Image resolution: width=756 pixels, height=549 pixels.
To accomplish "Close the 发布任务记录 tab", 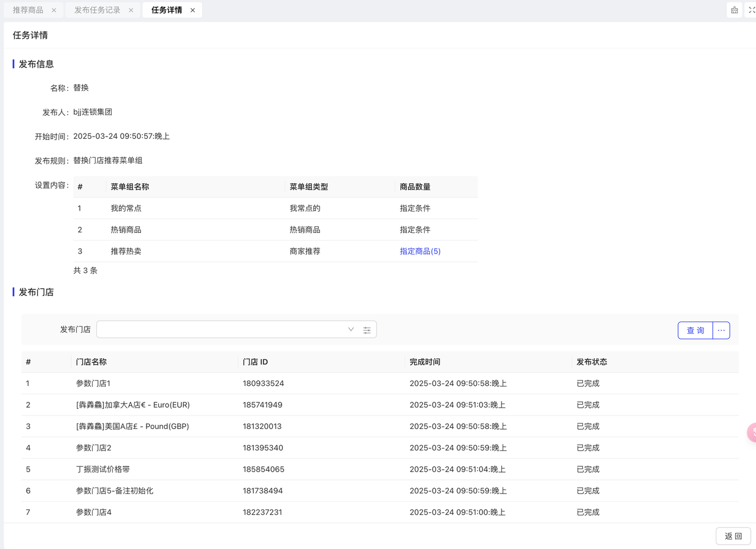I will click(131, 10).
